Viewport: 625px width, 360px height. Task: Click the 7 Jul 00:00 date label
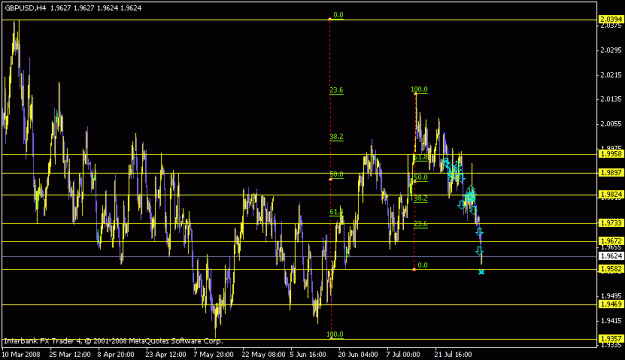[x=403, y=354]
